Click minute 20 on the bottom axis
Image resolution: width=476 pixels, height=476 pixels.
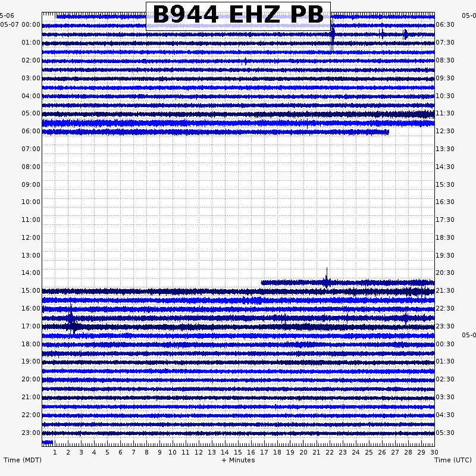point(303,452)
